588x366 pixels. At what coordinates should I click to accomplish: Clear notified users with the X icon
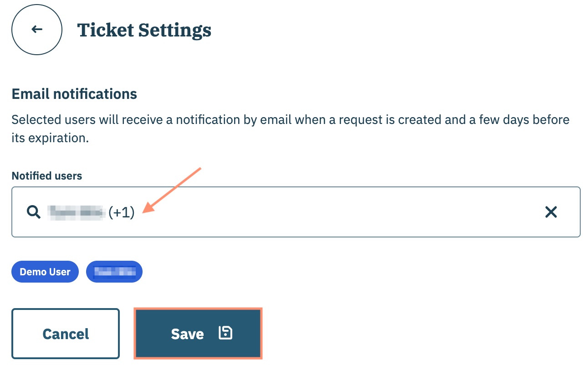tap(551, 212)
